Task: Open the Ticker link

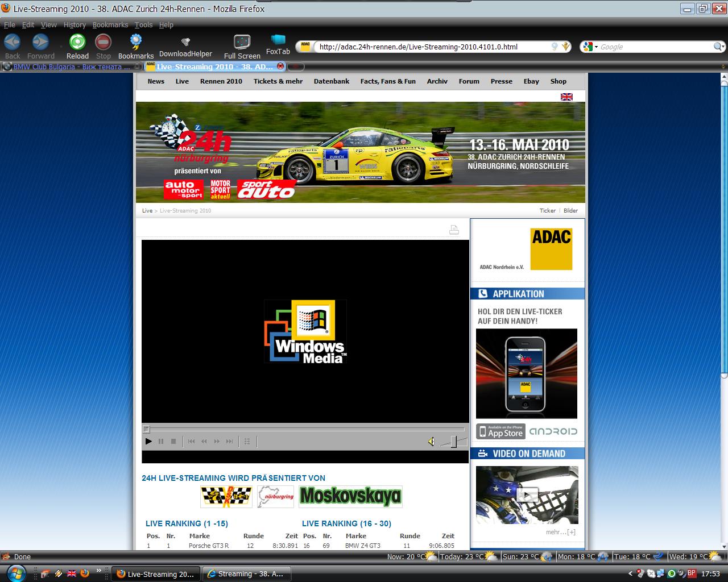Action: coord(548,210)
